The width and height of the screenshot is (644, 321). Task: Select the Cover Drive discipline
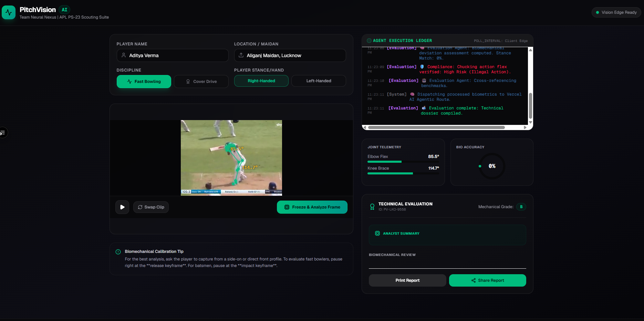tap(201, 82)
